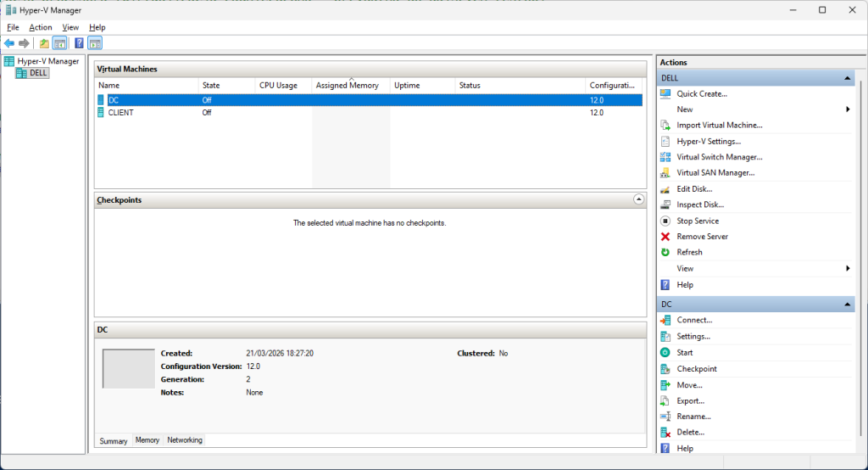
Task: Sort by the Name column header
Action: point(147,86)
